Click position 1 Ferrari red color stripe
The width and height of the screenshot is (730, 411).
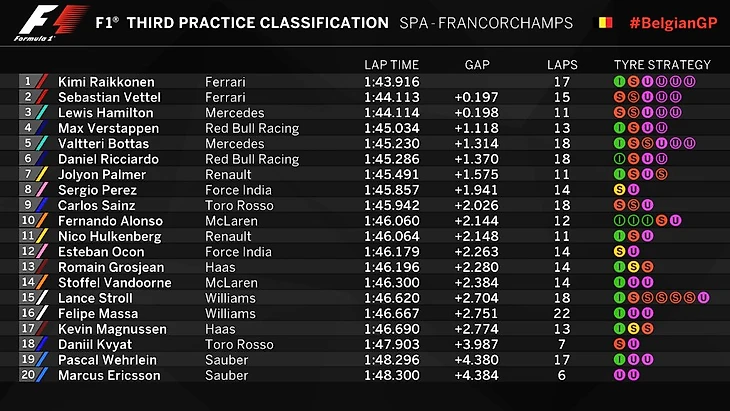point(43,81)
